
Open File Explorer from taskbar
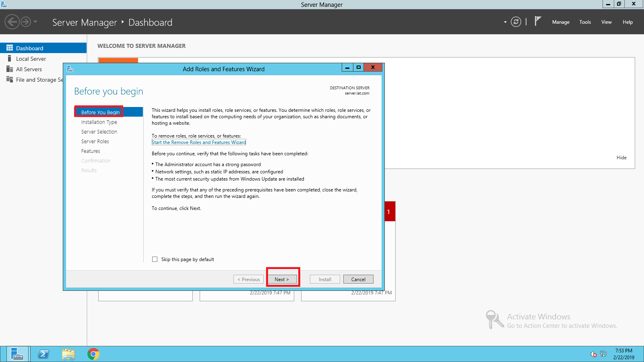pos(68,354)
